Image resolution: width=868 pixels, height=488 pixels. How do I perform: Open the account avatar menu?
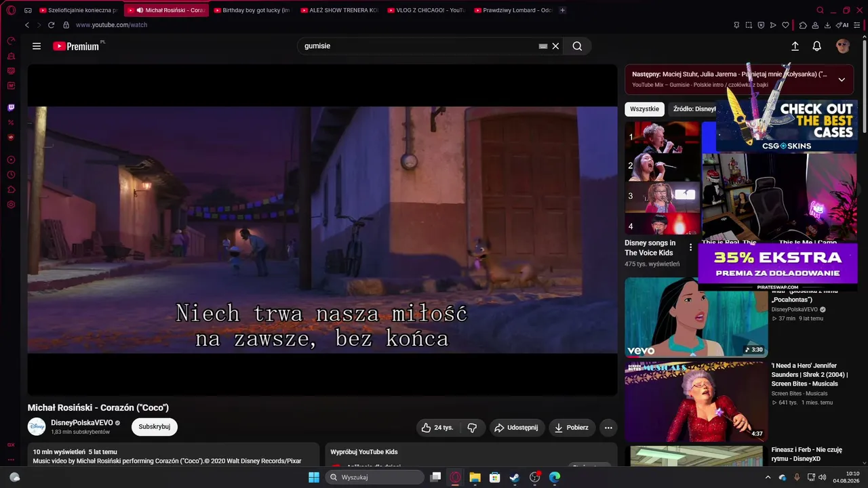tap(843, 46)
